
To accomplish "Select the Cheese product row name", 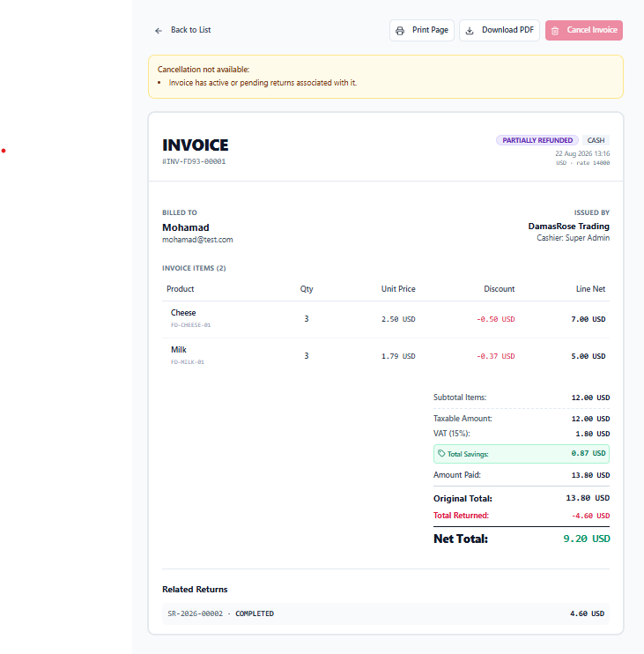I will [183, 313].
